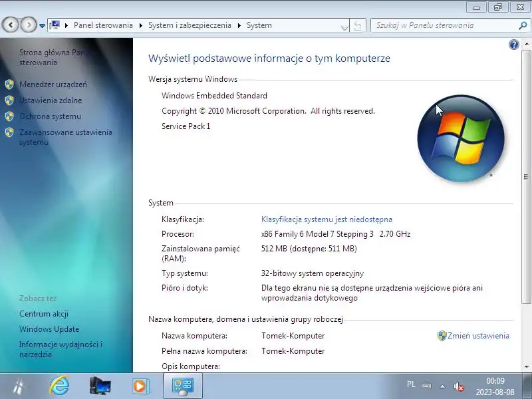Open Ustawienia zdalne link
The height and width of the screenshot is (399, 532).
tap(51, 100)
